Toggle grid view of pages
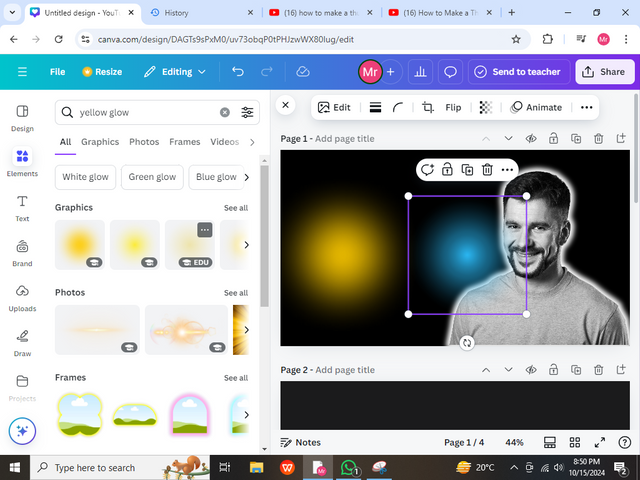 pos(575,442)
